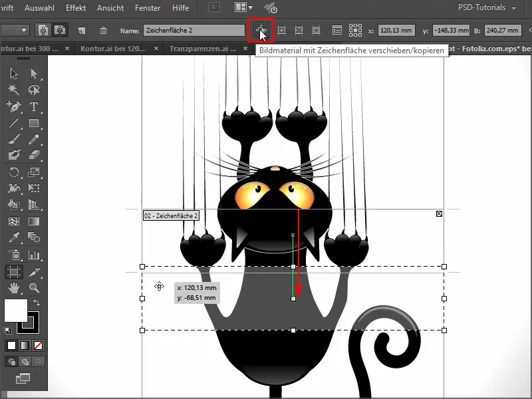532x399 pixels.
Task: Enable Draw Inside mode
Action: (x=38, y=362)
